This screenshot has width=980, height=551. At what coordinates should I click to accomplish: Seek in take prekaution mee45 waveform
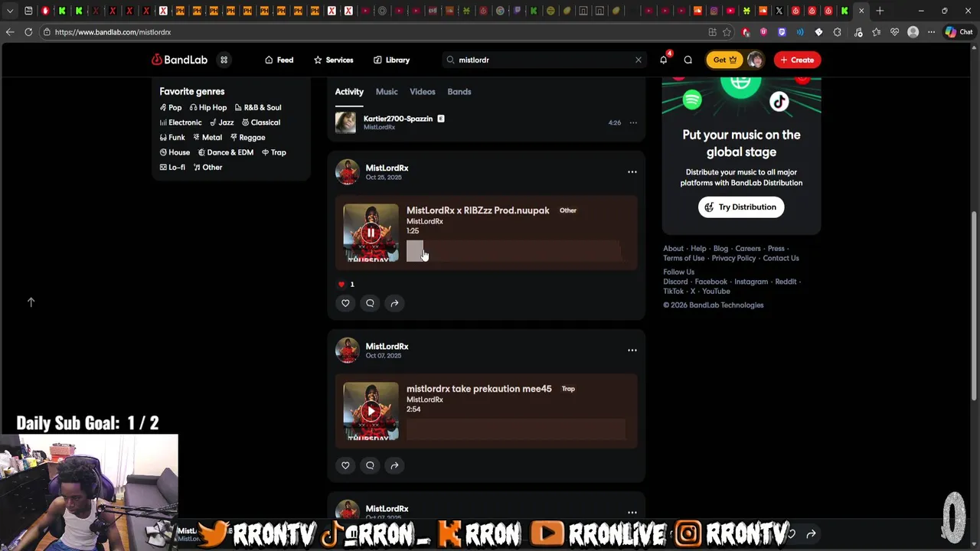[516, 429]
